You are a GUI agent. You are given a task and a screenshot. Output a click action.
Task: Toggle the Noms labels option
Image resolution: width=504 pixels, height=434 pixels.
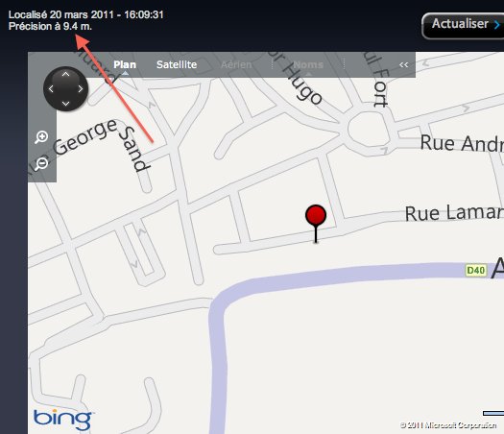pos(308,64)
